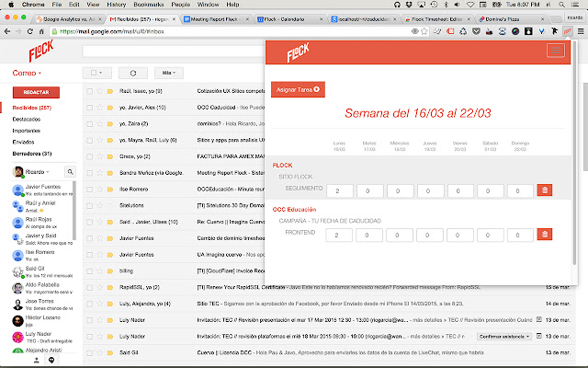Delete the OCC Educación Frontend row trash icon
The height and width of the screenshot is (368, 588).
pos(545,235)
